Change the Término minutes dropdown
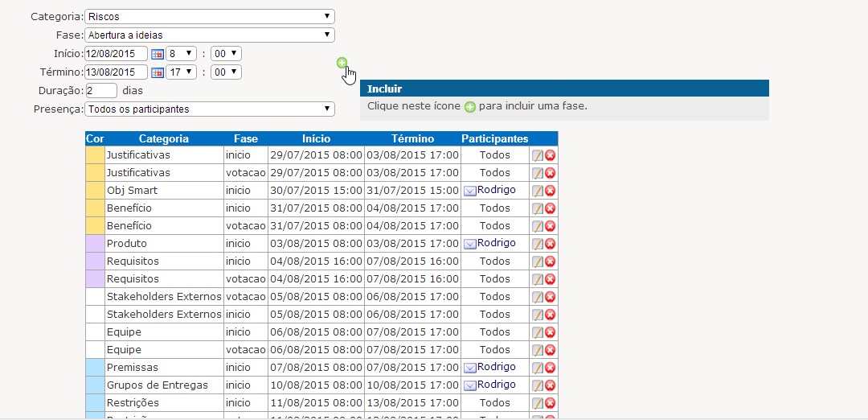Image resolution: width=868 pixels, height=420 pixels. [x=227, y=72]
